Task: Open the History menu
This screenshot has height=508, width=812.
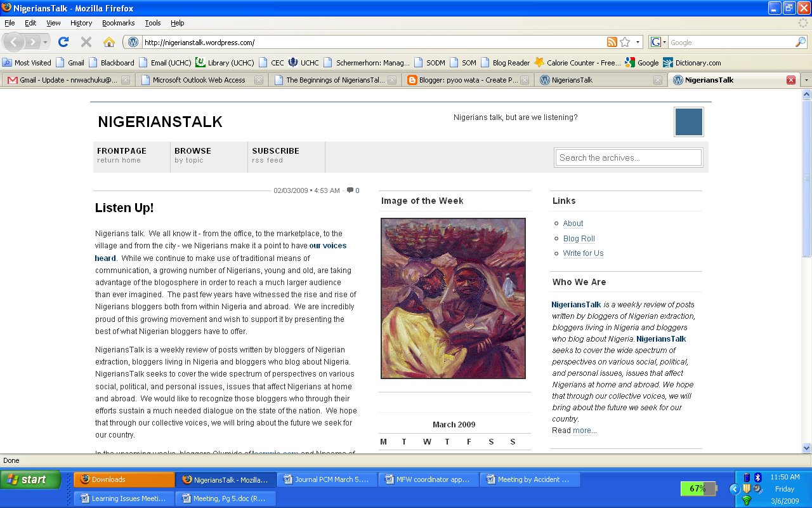Action: (81, 23)
